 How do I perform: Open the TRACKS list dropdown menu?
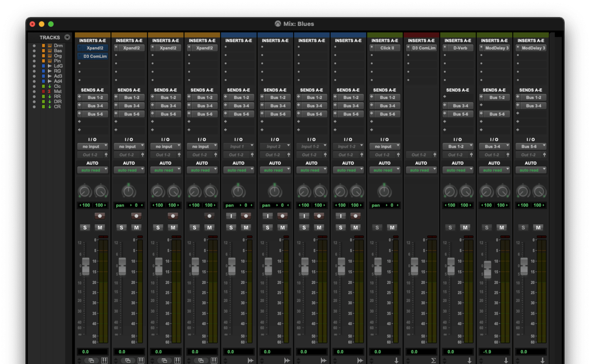coord(67,37)
